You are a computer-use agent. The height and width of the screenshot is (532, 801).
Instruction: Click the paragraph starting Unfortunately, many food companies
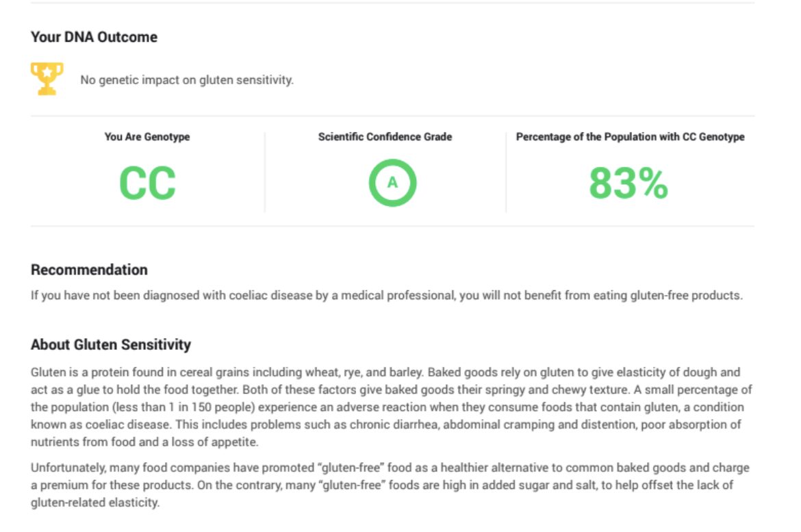[390, 485]
